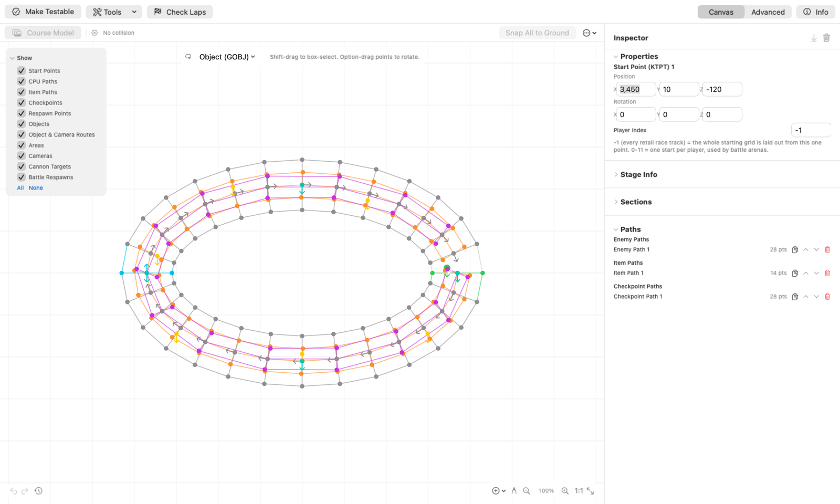Click the Check Laps button
The image size is (840, 504).
180,12
